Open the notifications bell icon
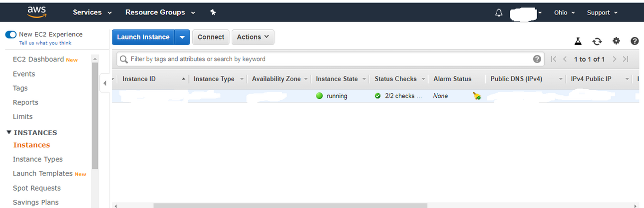This screenshot has width=644, height=208. click(499, 13)
